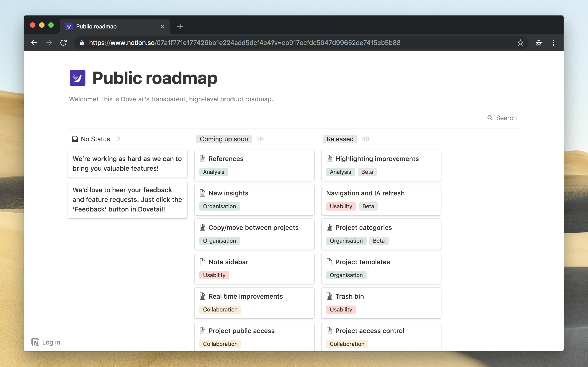Screen dimensions: 588x367
Task: Click the inbox icon next to No Status
Action: pos(75,139)
